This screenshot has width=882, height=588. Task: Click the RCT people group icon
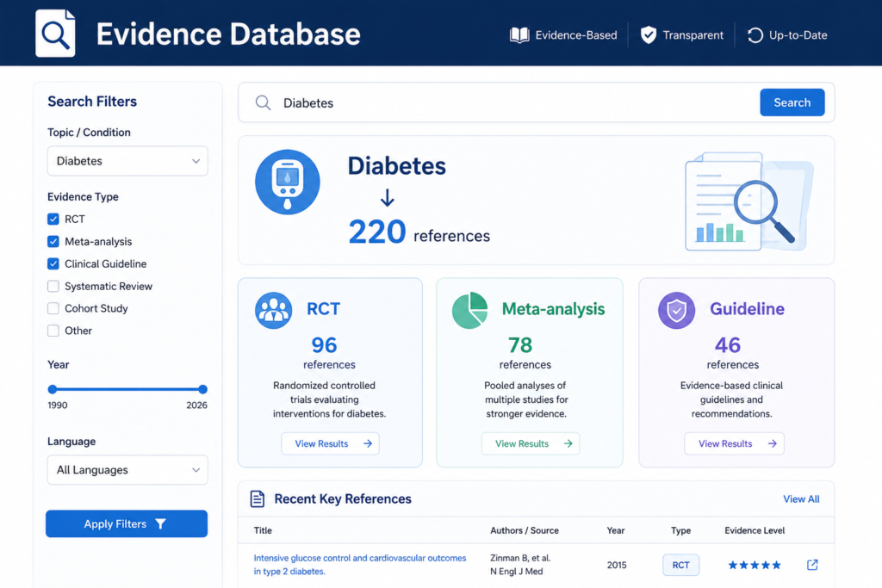[273, 310]
